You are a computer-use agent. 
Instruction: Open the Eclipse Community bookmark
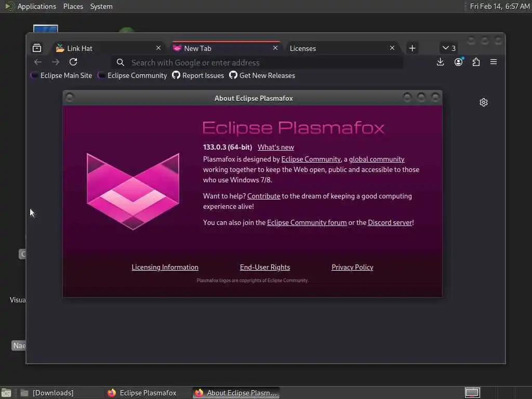tap(132, 75)
